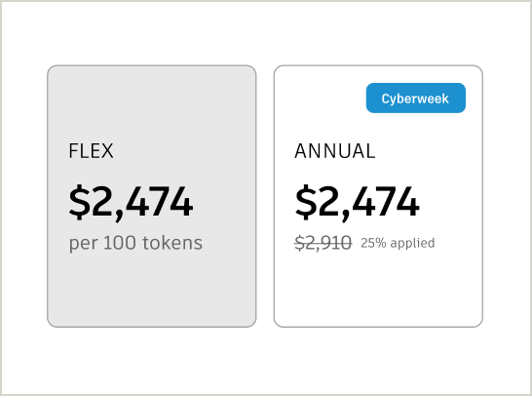
Task: Click the '25% applied' discount label
Action: point(398,243)
